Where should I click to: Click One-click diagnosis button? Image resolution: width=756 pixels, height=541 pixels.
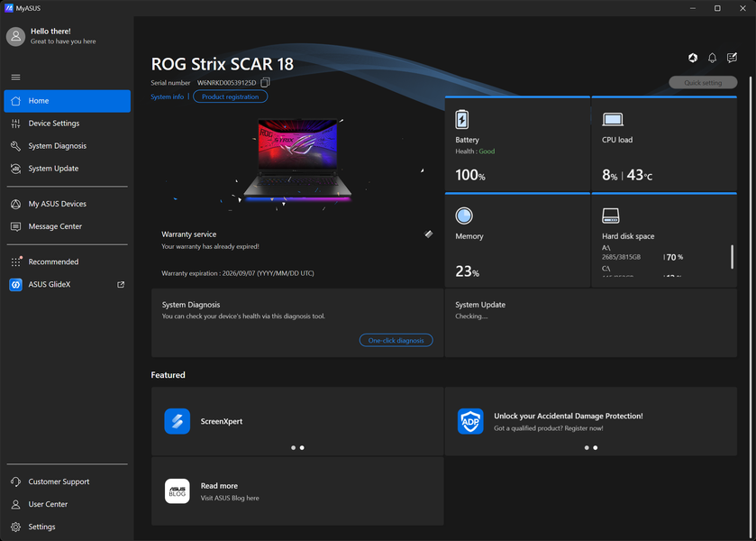(x=396, y=340)
